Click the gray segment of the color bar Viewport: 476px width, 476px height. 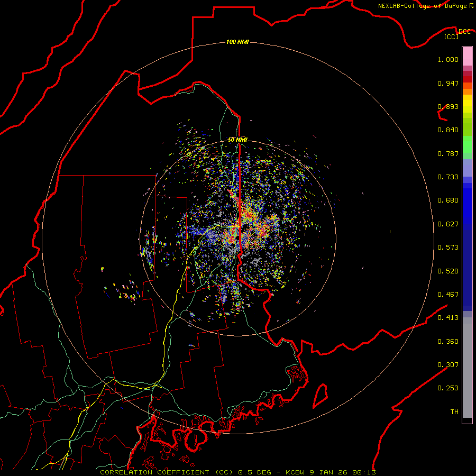pos(467,368)
